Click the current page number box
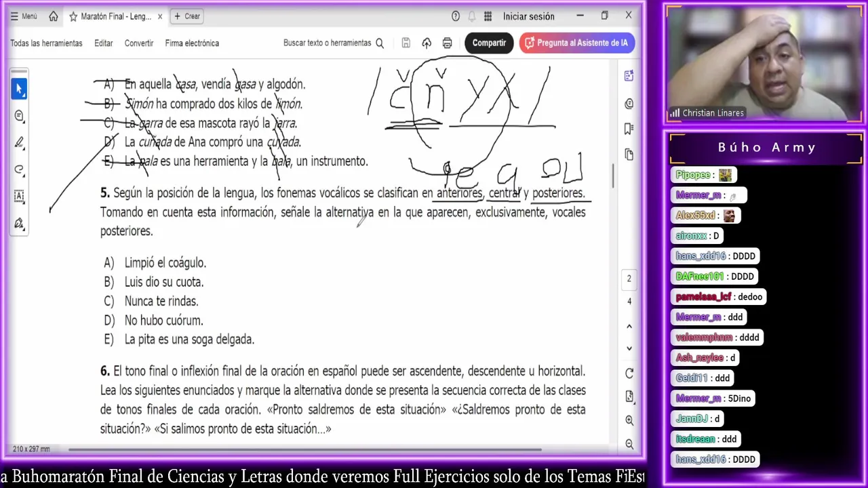This screenshot has width=868, height=488. point(629,279)
